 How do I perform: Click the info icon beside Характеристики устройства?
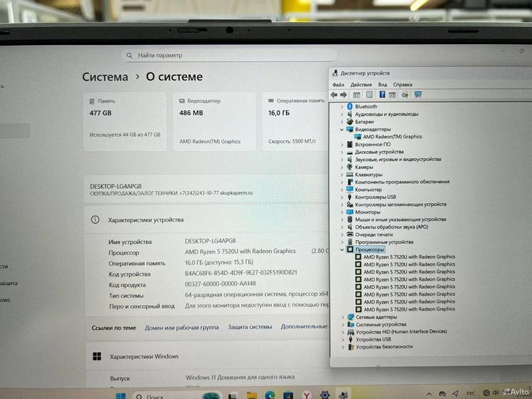[x=96, y=219]
